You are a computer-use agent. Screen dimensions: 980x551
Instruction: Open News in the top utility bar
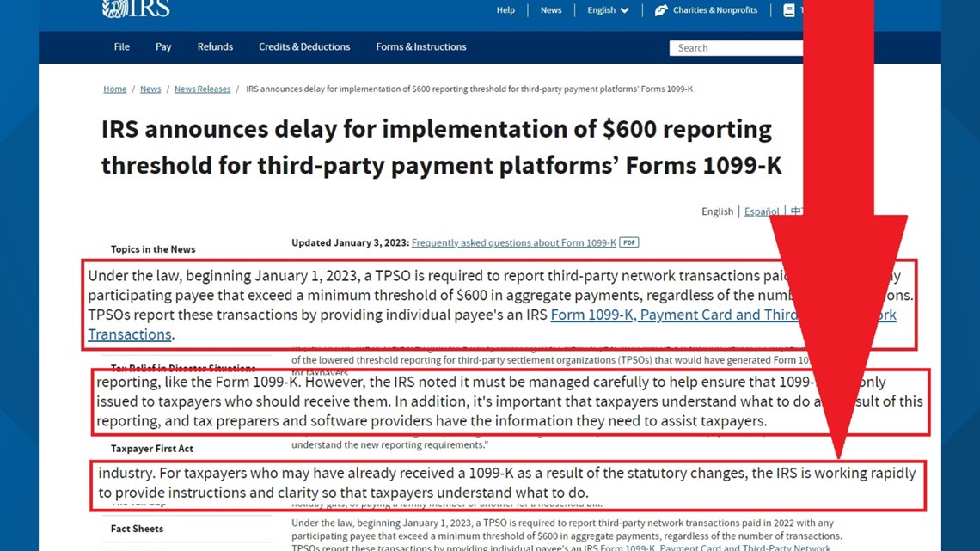[x=551, y=10]
